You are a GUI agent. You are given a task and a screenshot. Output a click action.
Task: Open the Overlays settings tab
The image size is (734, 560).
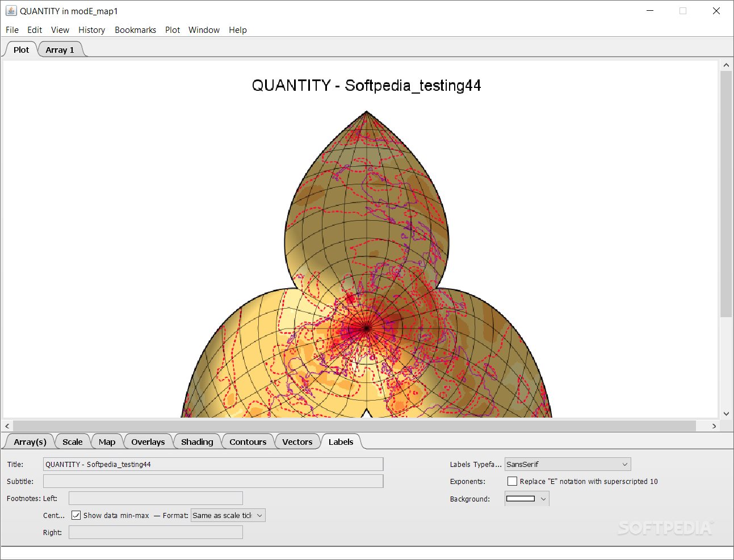(x=148, y=442)
